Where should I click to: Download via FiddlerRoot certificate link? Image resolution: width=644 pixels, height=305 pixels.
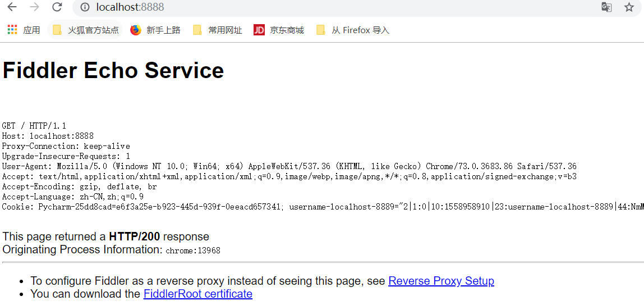click(197, 294)
